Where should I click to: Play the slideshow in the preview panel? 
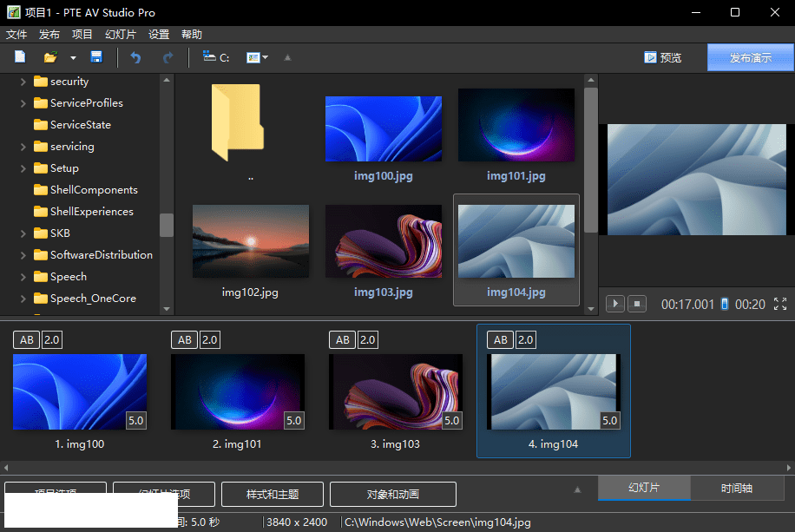(615, 304)
